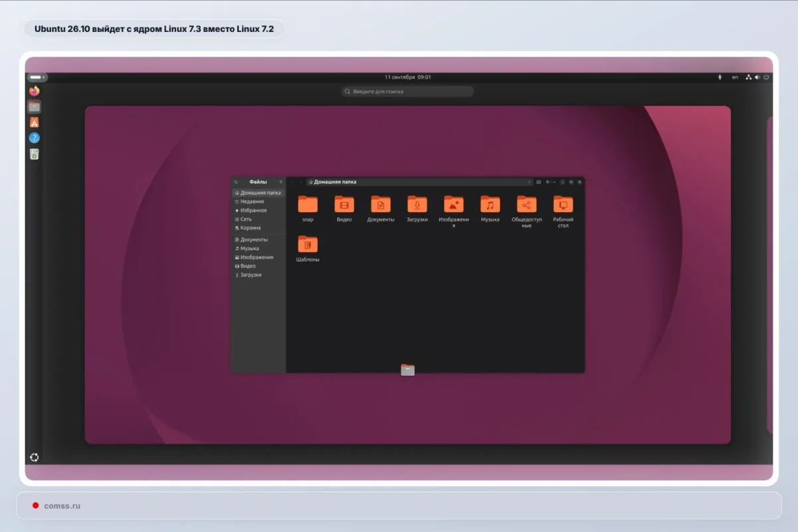798x532 pixels.
Task: Launch App Center from the dock
Action: (x=34, y=122)
